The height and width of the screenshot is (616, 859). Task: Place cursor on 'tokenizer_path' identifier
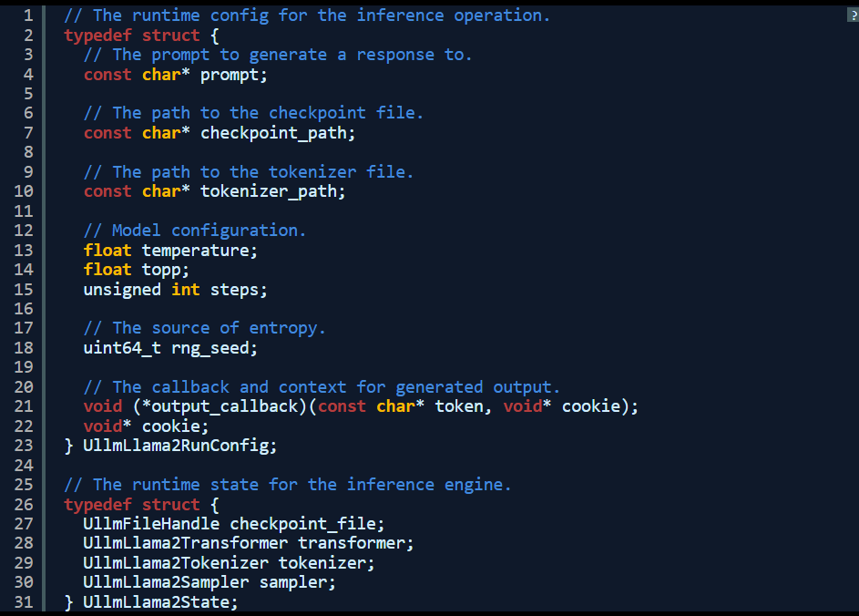269,191
